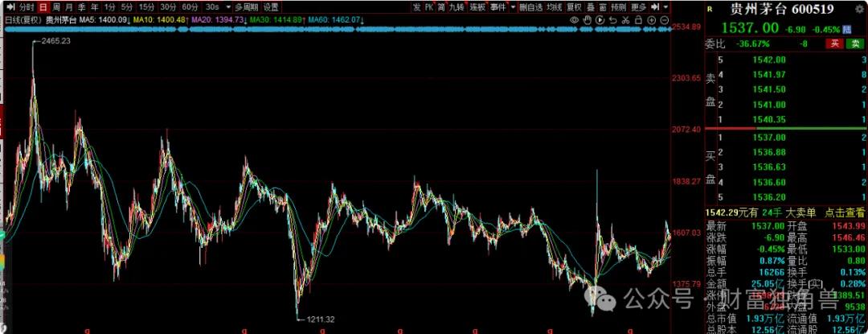The width and height of the screenshot is (868, 334).
Task: Click the 发 toolbar button
Action: coord(416,7)
